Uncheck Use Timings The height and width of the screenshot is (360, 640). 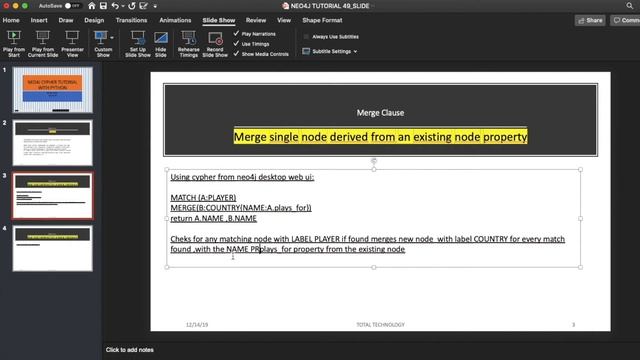click(236, 43)
